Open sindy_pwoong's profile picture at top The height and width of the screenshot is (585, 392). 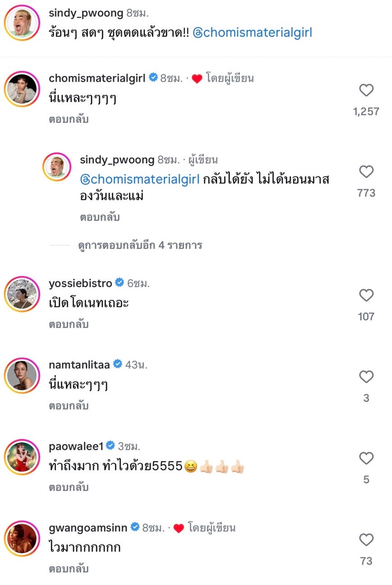pos(22,23)
